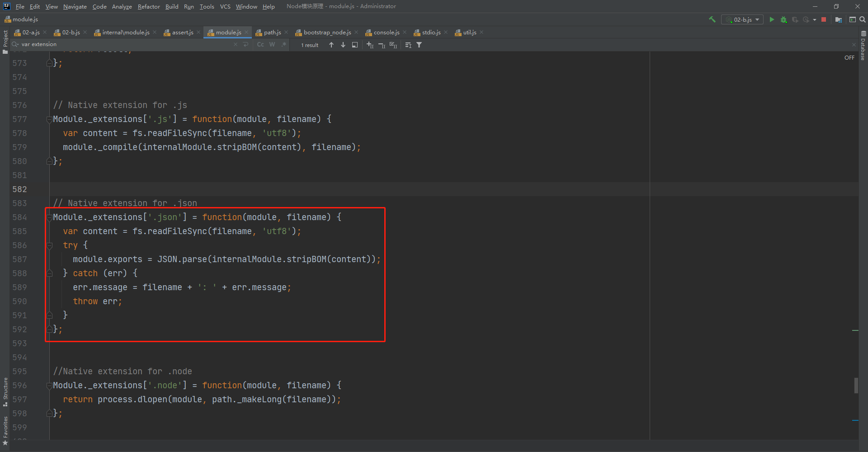Click the Open in Find Window icon
Viewport: 868px width, 452px height.
pyautogui.click(x=408, y=45)
